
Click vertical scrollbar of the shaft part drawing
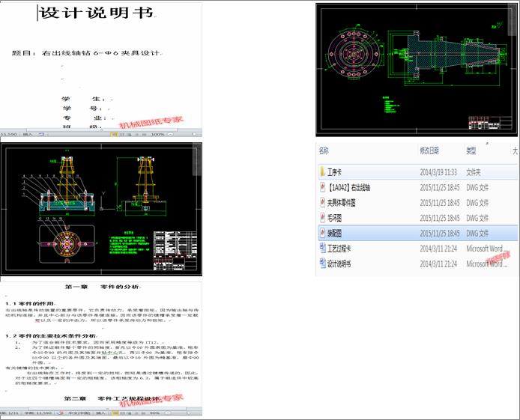[512, 20]
